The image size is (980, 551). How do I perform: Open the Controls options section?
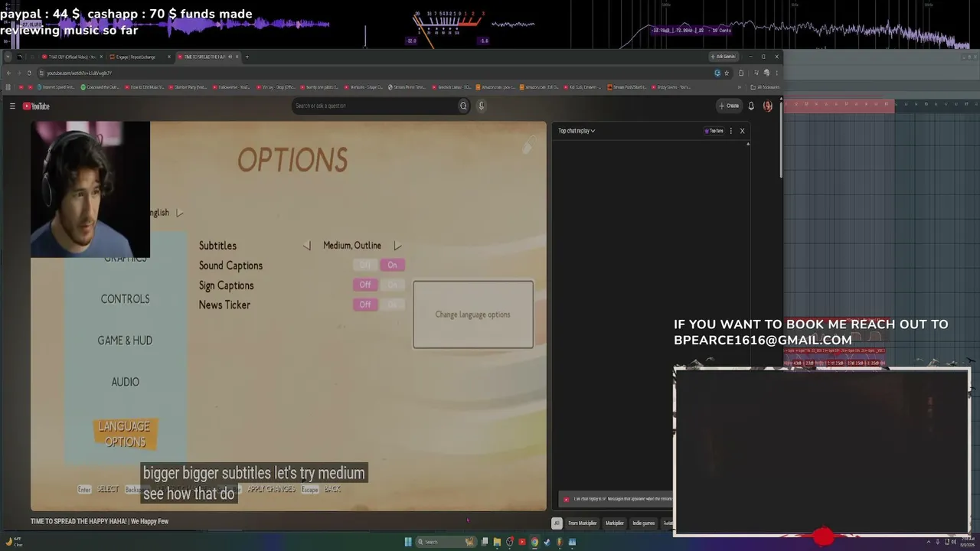point(125,299)
